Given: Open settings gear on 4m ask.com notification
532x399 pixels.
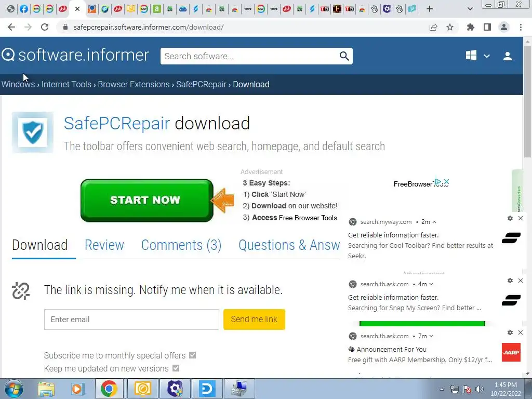Looking at the screenshot, I should pos(510,281).
